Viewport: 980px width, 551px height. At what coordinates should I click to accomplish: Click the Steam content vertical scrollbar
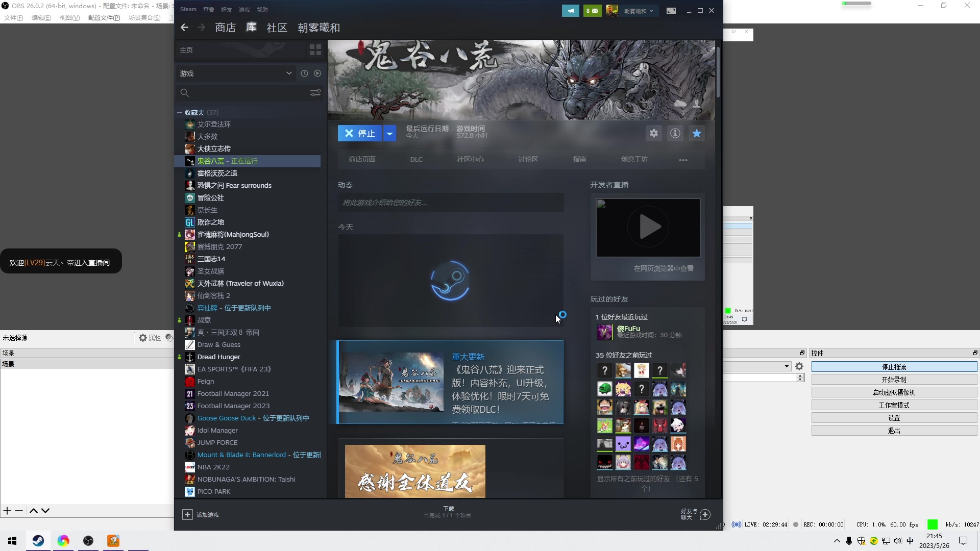718,71
